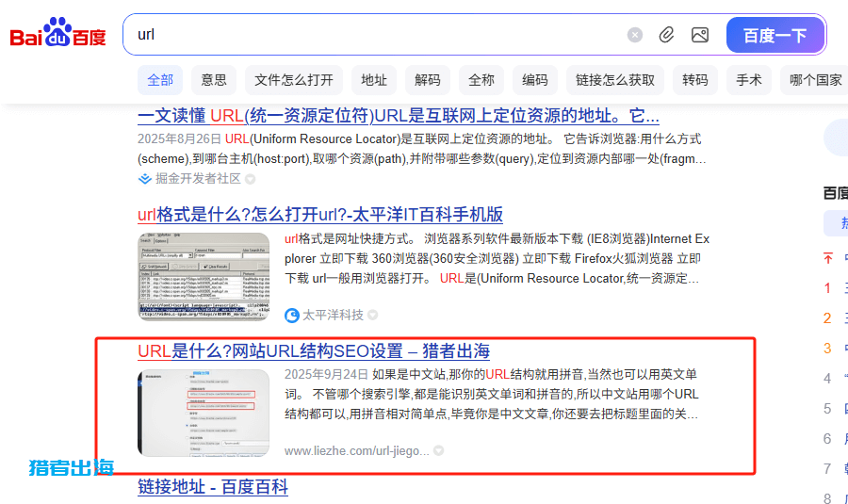
Task: Select the 链接怎么获取 tab
Action: pos(614,80)
